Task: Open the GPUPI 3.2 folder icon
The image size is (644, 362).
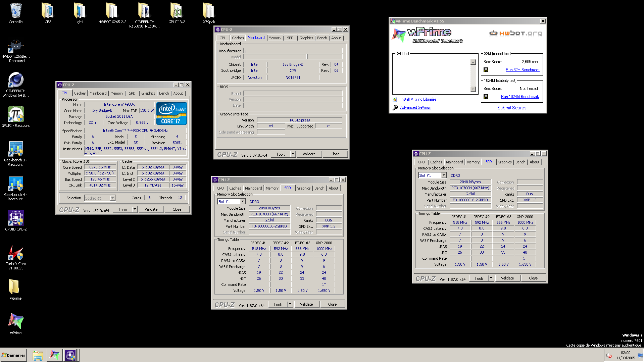Action: click(x=177, y=11)
